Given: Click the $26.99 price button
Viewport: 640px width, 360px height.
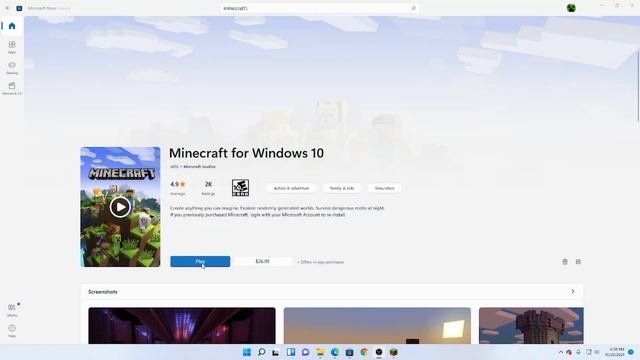Looking at the screenshot, I should point(262,262).
